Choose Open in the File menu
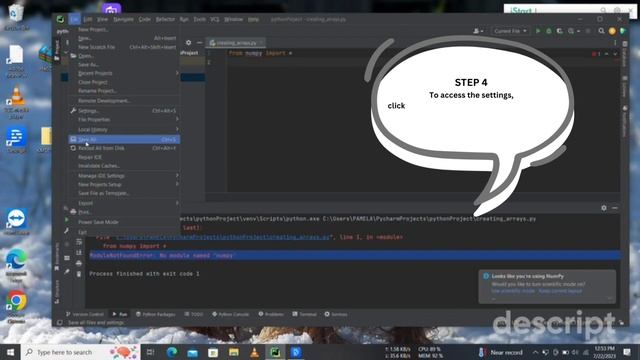The image size is (640, 360). click(x=124, y=56)
